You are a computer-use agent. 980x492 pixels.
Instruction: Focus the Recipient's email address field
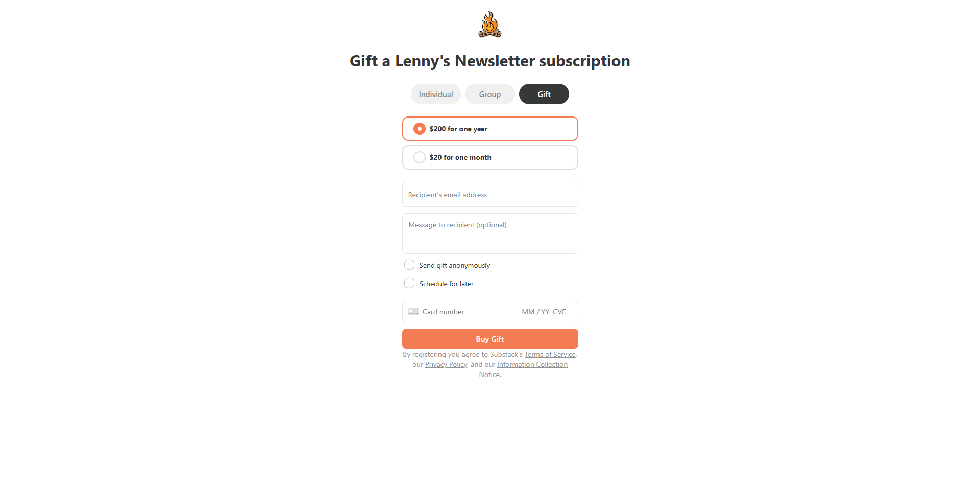(490, 195)
